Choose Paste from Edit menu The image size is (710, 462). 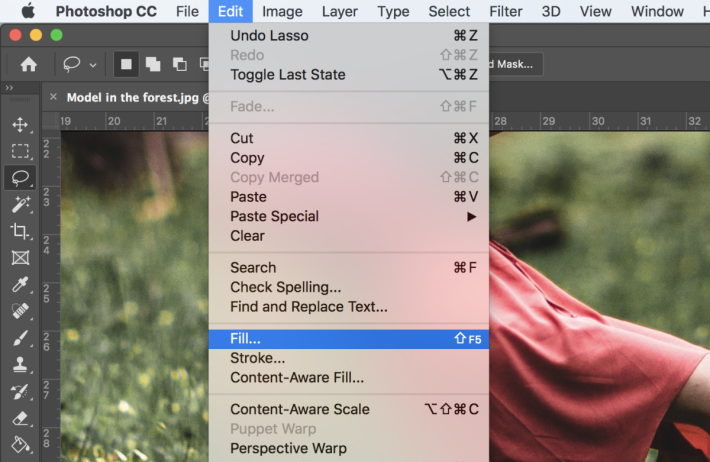click(x=349, y=197)
